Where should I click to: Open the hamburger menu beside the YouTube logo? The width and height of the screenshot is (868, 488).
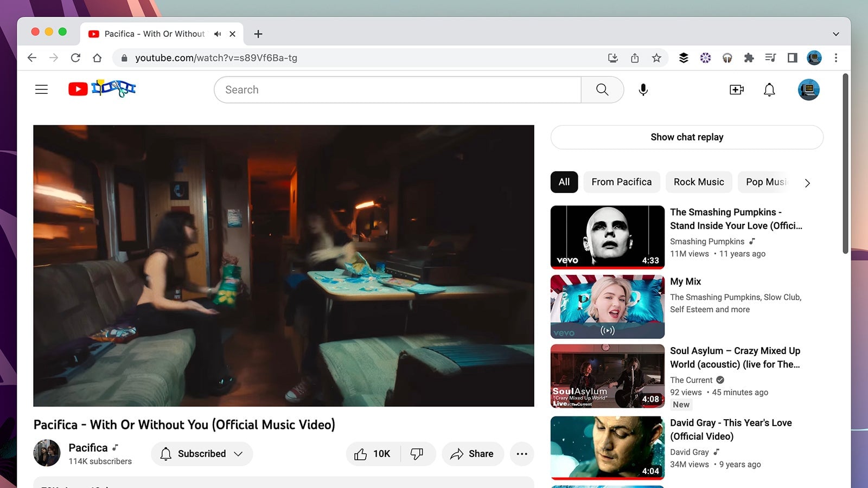click(41, 89)
